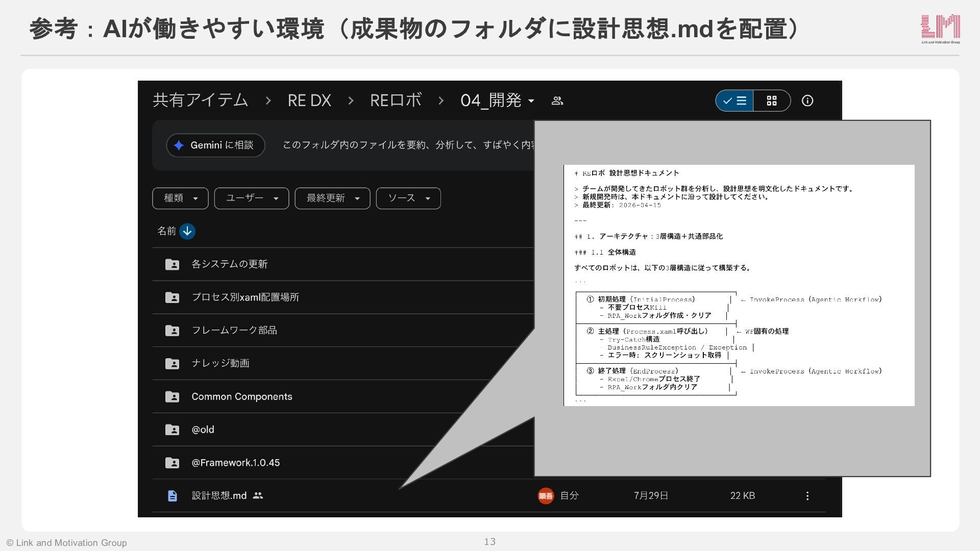Open the Common Components folder name

(242, 397)
